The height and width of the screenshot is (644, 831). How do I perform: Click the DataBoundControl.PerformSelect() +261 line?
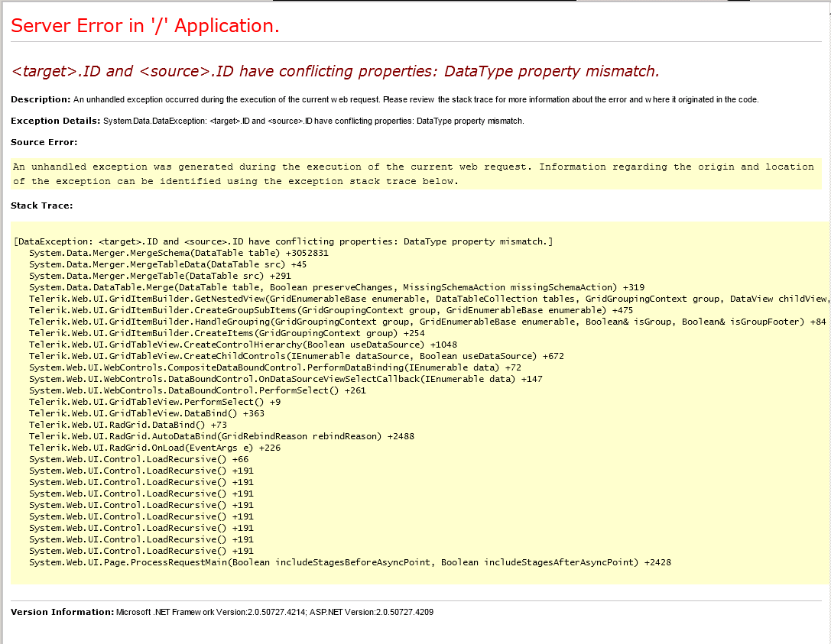pos(197,391)
